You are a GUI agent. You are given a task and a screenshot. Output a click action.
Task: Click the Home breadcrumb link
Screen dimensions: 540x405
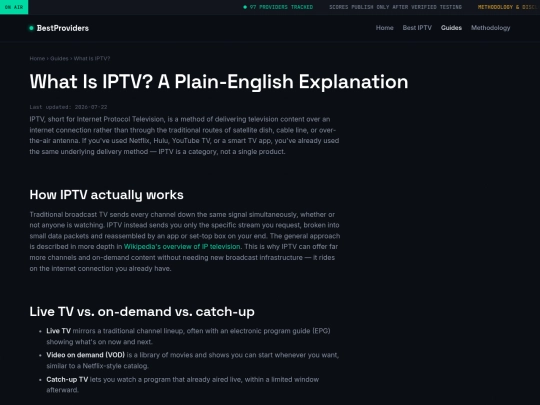pos(37,59)
